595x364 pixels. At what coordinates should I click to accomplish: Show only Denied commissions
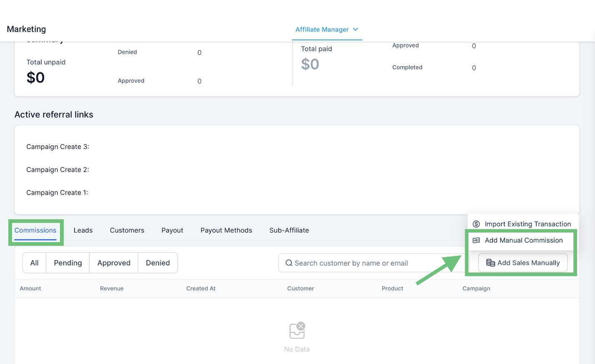[158, 263]
